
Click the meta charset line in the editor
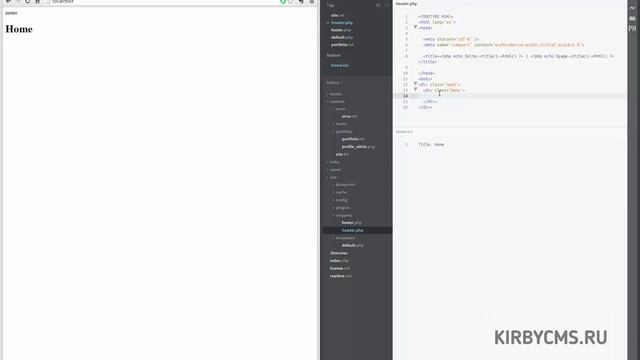(x=451, y=40)
